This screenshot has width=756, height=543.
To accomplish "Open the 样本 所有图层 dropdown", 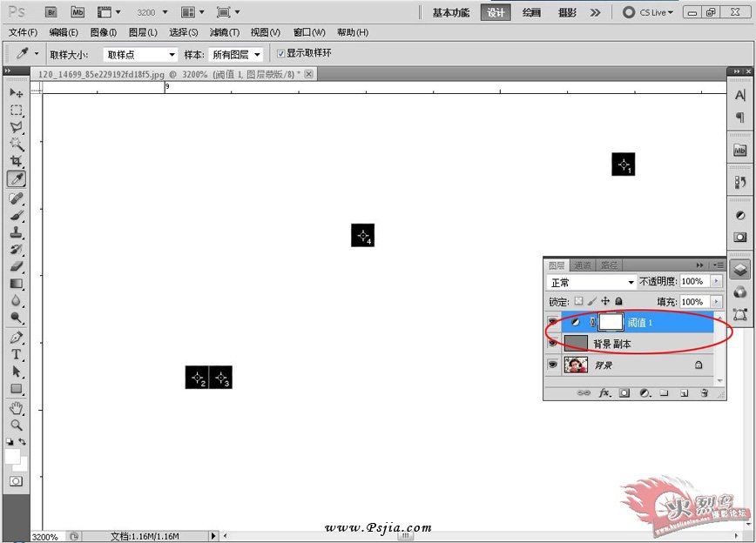I will (236, 55).
